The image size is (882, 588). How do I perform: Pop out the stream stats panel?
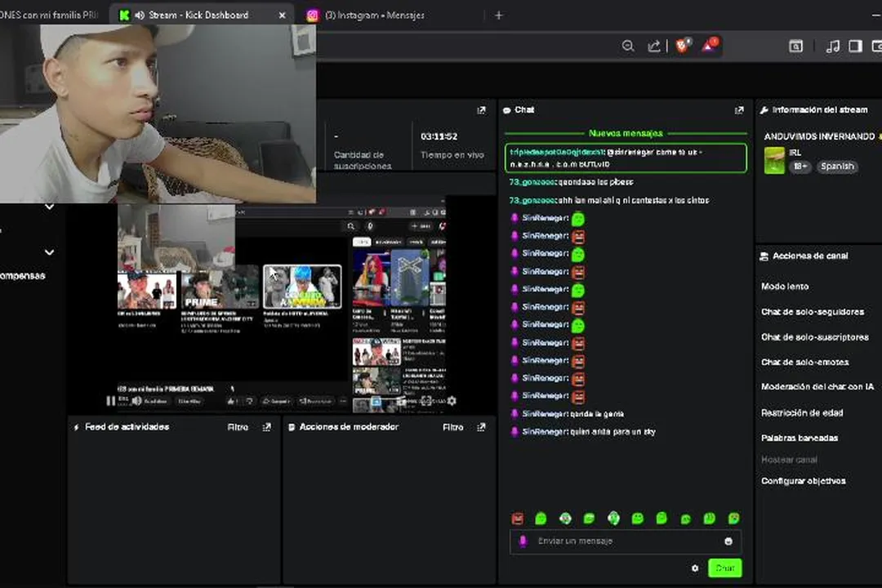[x=482, y=110]
